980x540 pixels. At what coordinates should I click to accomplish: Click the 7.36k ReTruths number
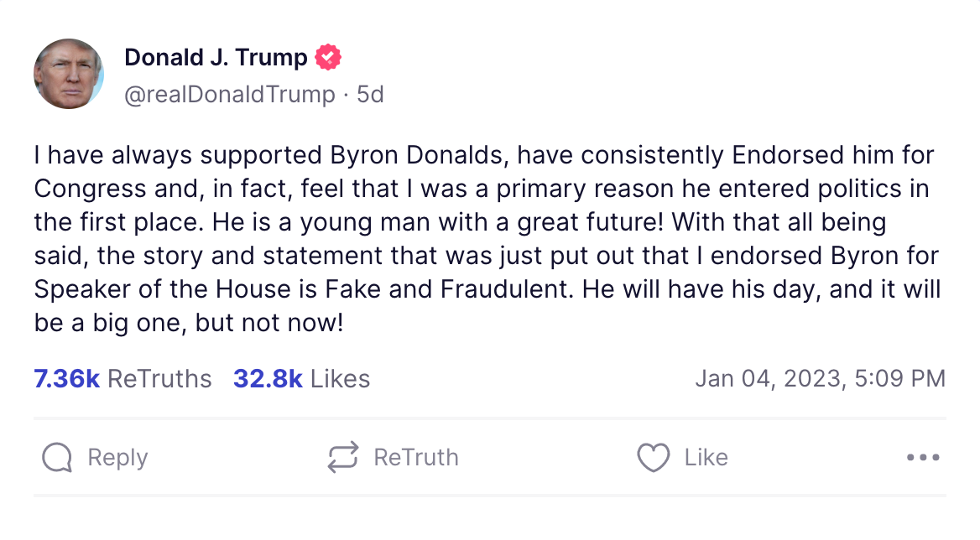pos(67,379)
